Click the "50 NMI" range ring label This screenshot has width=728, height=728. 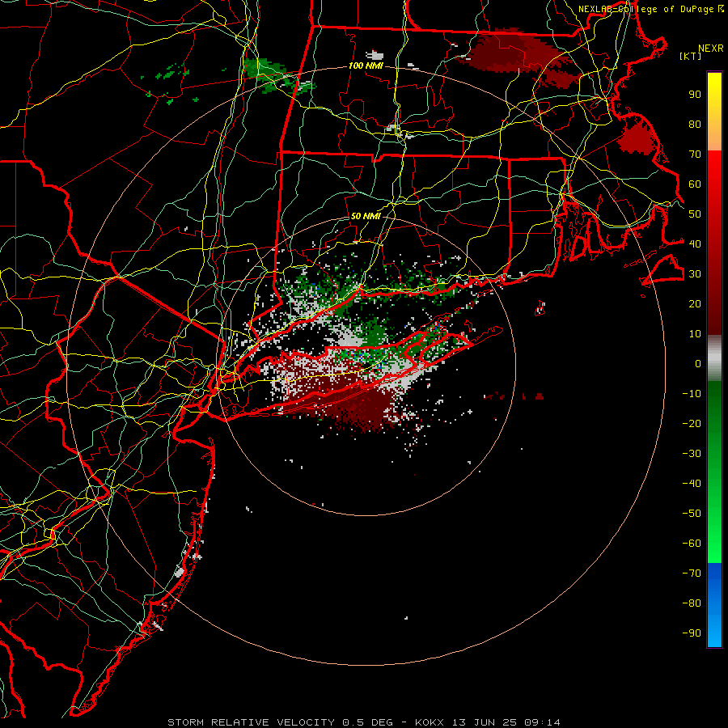click(x=366, y=216)
